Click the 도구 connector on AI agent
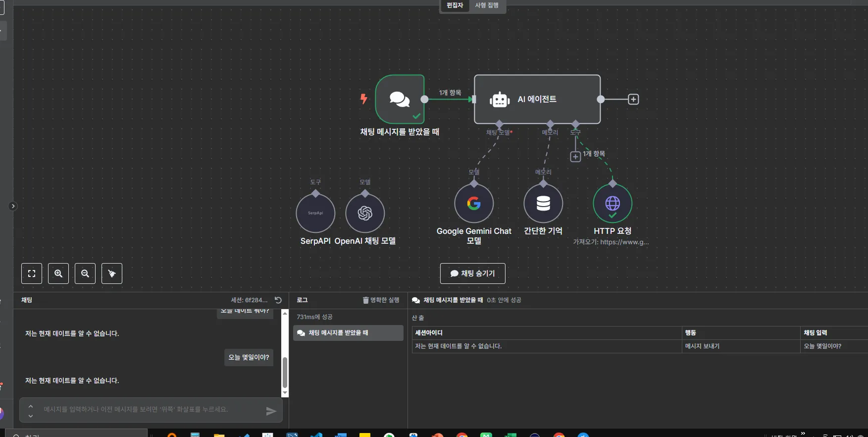 (575, 124)
